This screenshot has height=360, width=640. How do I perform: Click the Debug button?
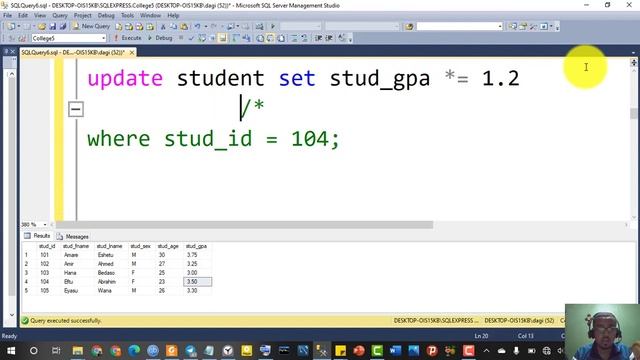click(160, 38)
